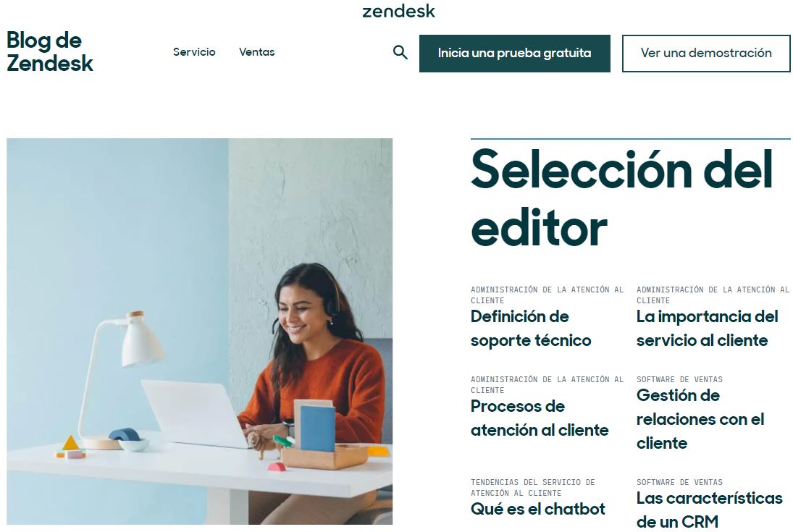Viewport: 793px width, 532px height.
Task: Click the search magnifier icon
Action: (400, 52)
